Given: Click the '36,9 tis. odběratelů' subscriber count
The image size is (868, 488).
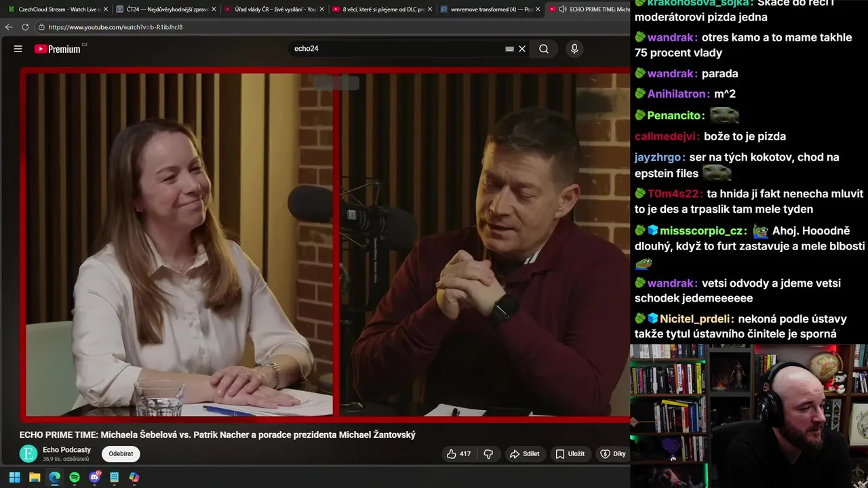Looking at the screenshot, I should 66,460.
